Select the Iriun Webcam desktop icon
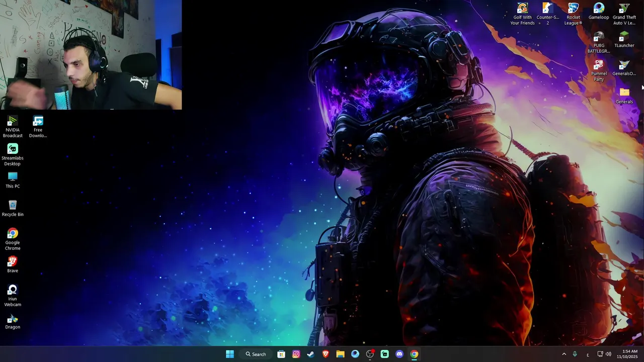Screen dimensions: 644x362 13,296
